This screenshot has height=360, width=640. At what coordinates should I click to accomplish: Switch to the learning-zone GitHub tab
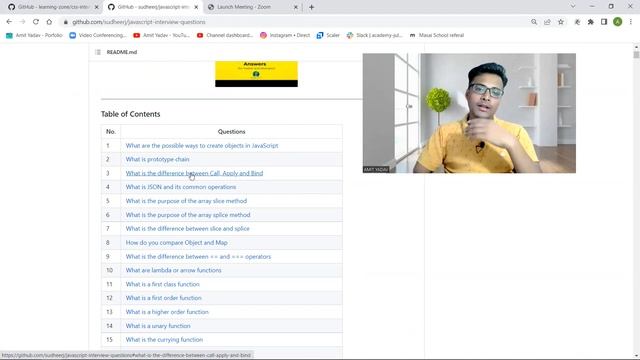pyautogui.click(x=53, y=7)
